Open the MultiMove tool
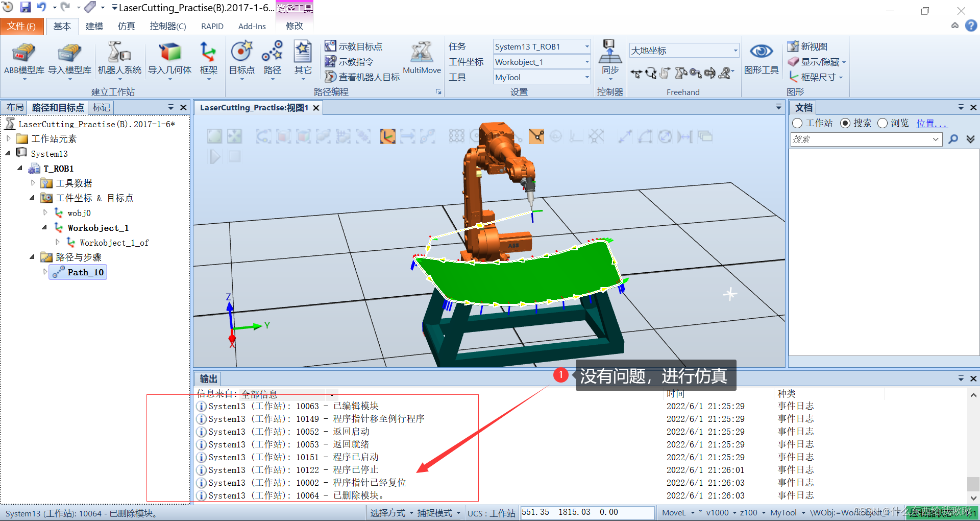980x521 pixels. (422, 58)
